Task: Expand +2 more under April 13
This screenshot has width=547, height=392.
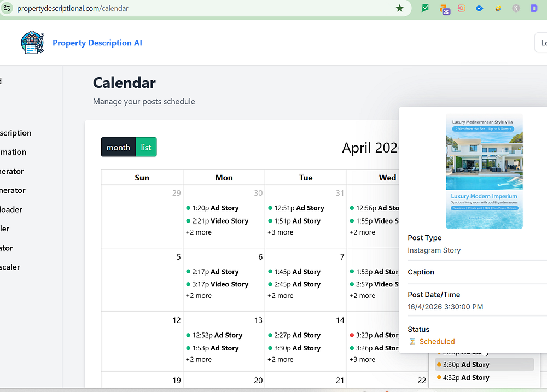Action: pyautogui.click(x=199, y=360)
